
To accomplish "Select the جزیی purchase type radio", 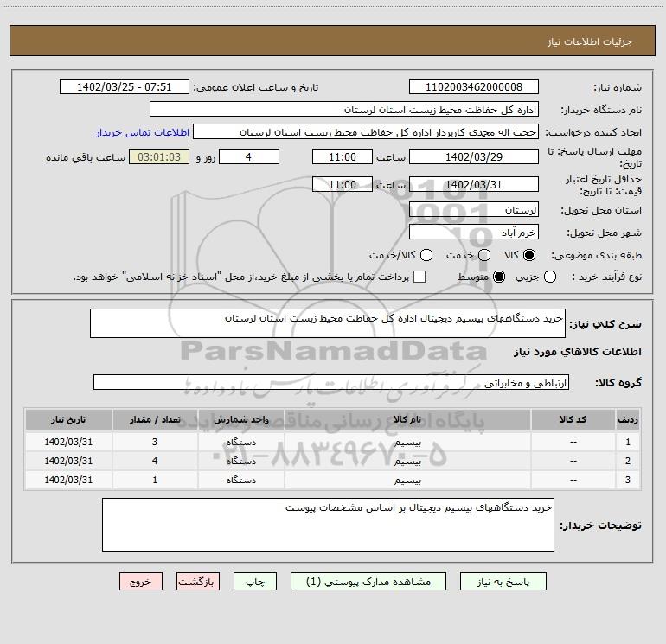I will pyautogui.click(x=550, y=277).
